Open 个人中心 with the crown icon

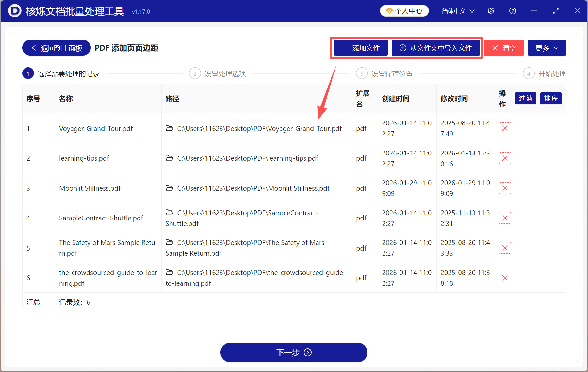[x=404, y=10]
